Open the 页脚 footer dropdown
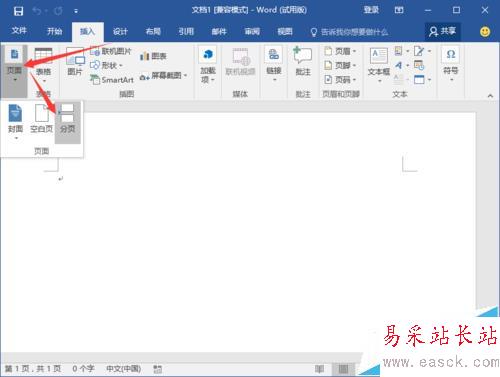The height and width of the screenshot is (377, 500). point(340,65)
